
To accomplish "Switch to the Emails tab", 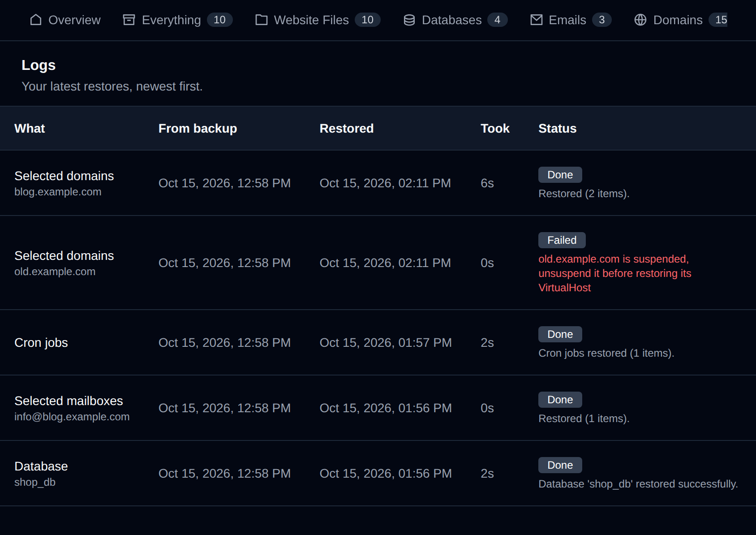I will pyautogui.click(x=571, y=20).
